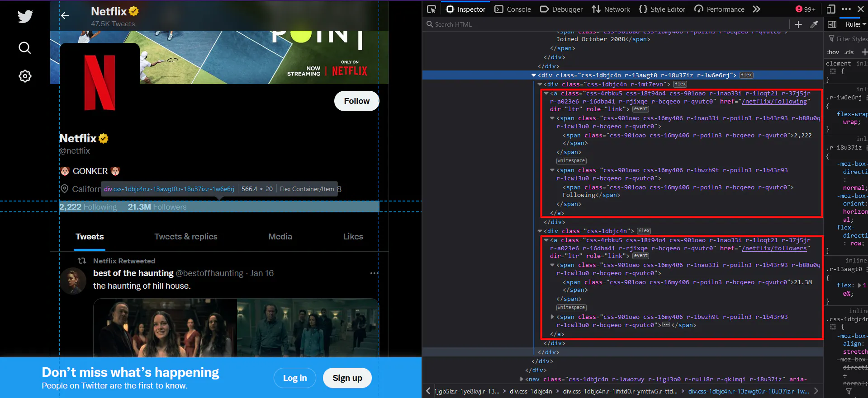Expand ellipsis badge in collapsed followers span
This screenshot has height=398, width=868.
(666, 325)
